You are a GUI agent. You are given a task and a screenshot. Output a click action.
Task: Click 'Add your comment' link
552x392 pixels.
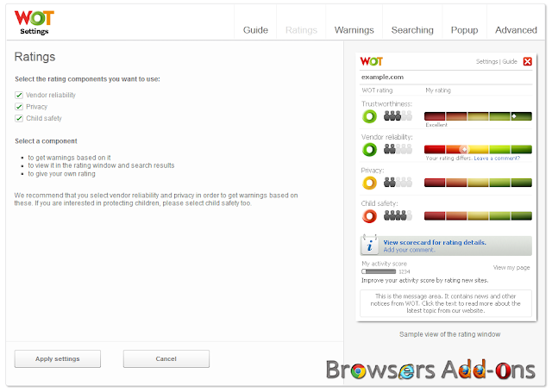pos(409,250)
